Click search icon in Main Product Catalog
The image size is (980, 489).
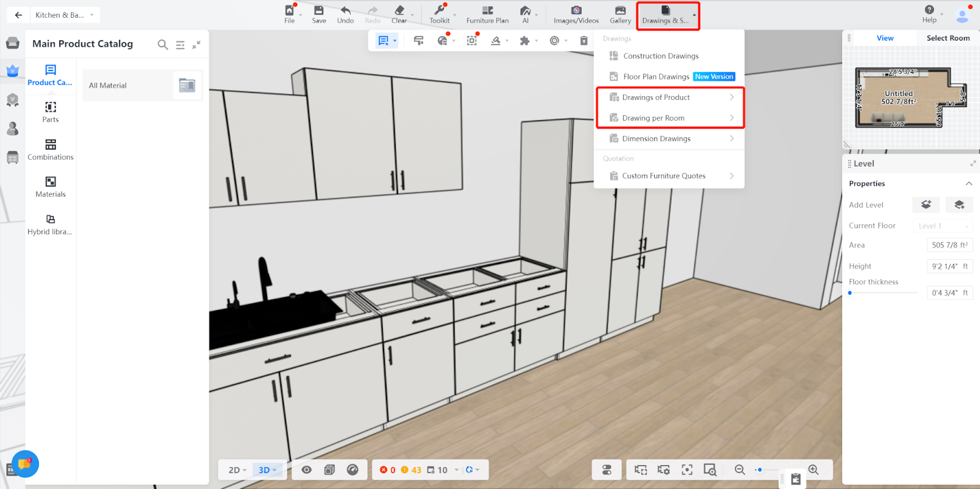162,45
